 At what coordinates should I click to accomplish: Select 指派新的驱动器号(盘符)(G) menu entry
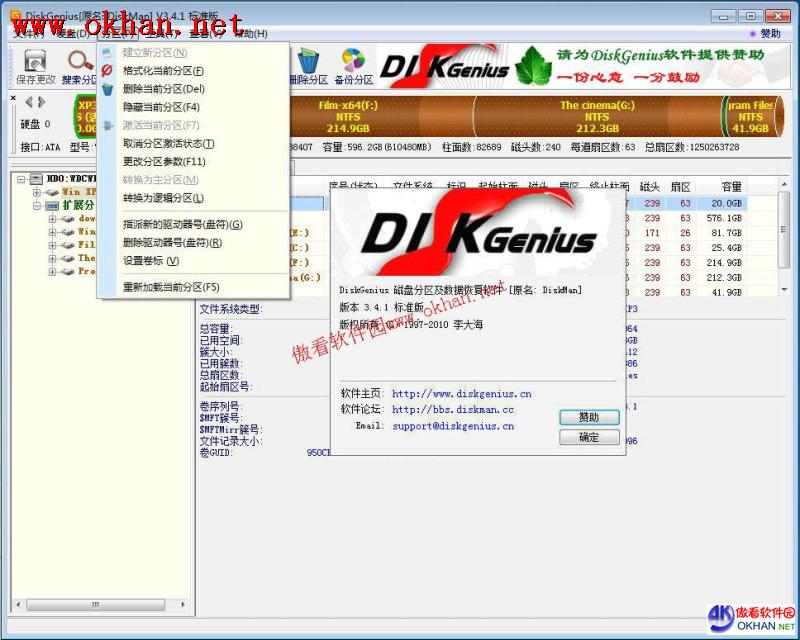pyautogui.click(x=193, y=225)
